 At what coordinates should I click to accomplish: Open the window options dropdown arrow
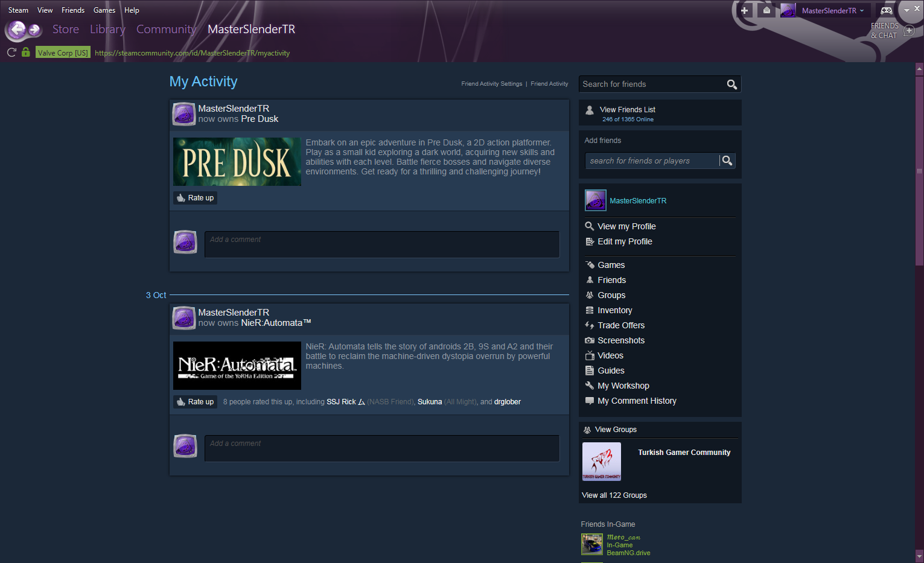pos(906,10)
